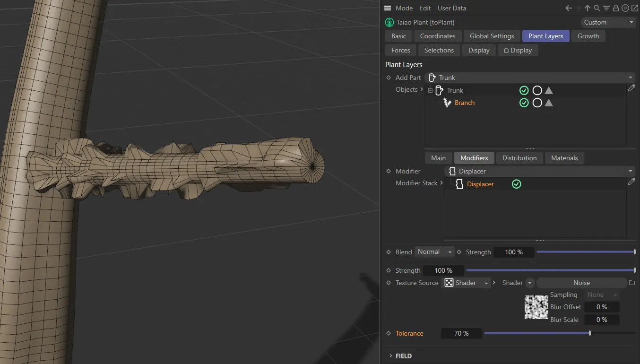This screenshot has height=364, width=640.
Task: Disable the Trunk layer green checkmark
Action: point(524,90)
